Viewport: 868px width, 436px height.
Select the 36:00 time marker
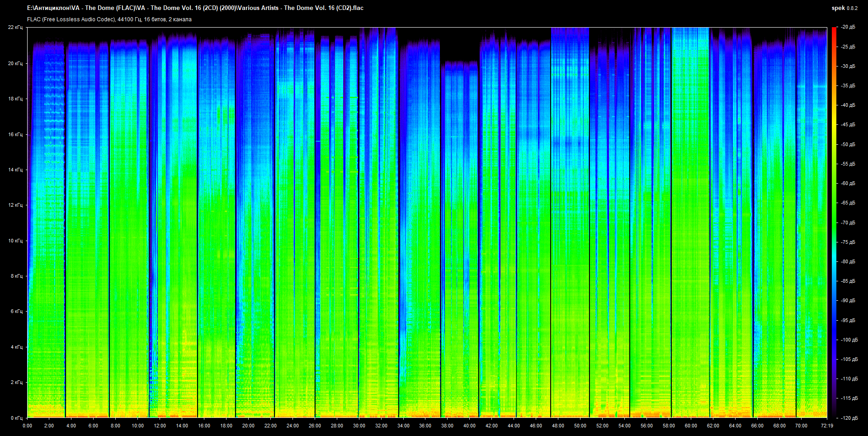coord(425,426)
